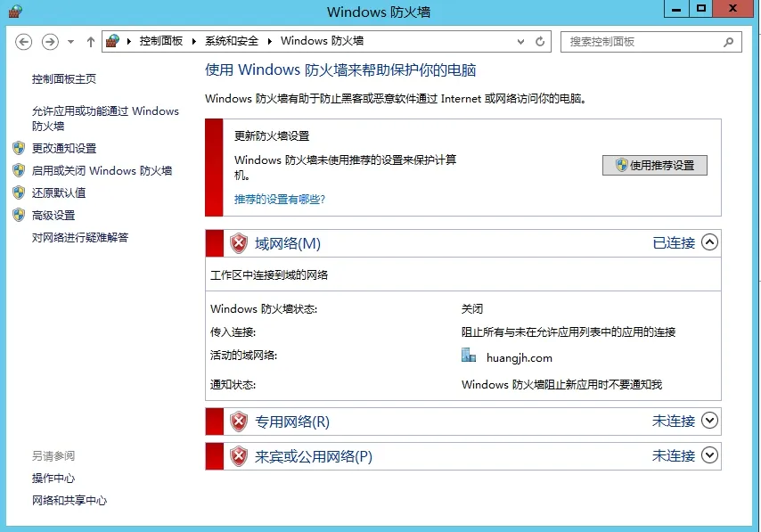761x532 pixels.
Task: Open 启用或关闭 Windows 防火墙 link
Action: point(102,171)
